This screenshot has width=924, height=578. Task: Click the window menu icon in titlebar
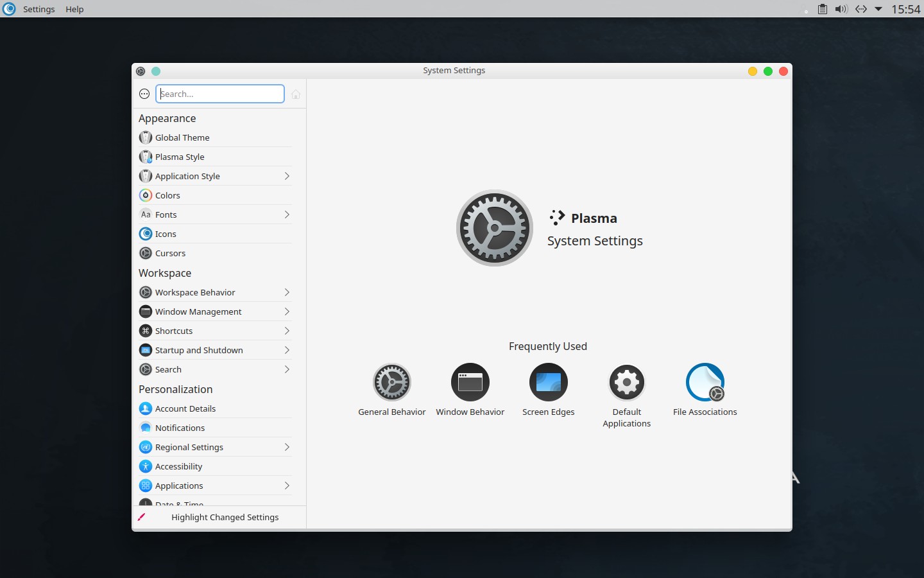(141, 71)
